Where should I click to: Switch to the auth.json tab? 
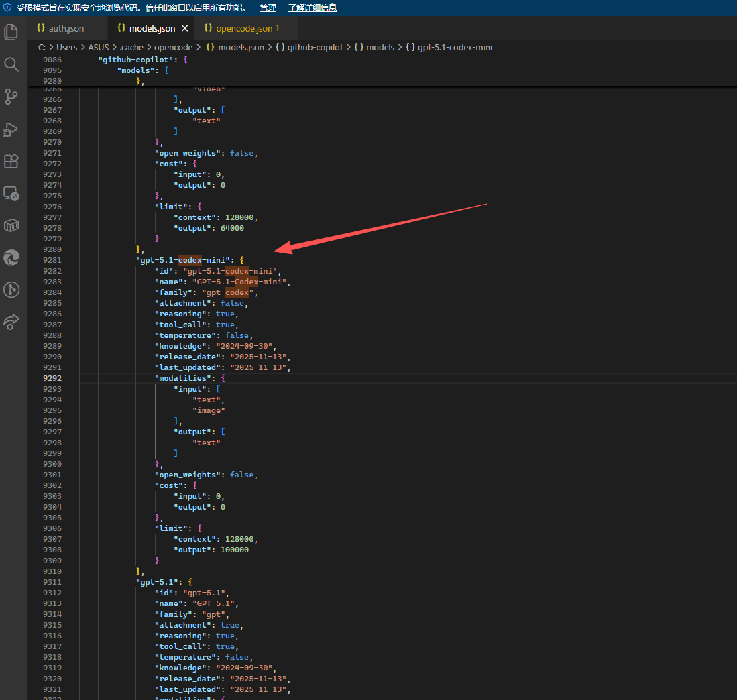point(66,29)
